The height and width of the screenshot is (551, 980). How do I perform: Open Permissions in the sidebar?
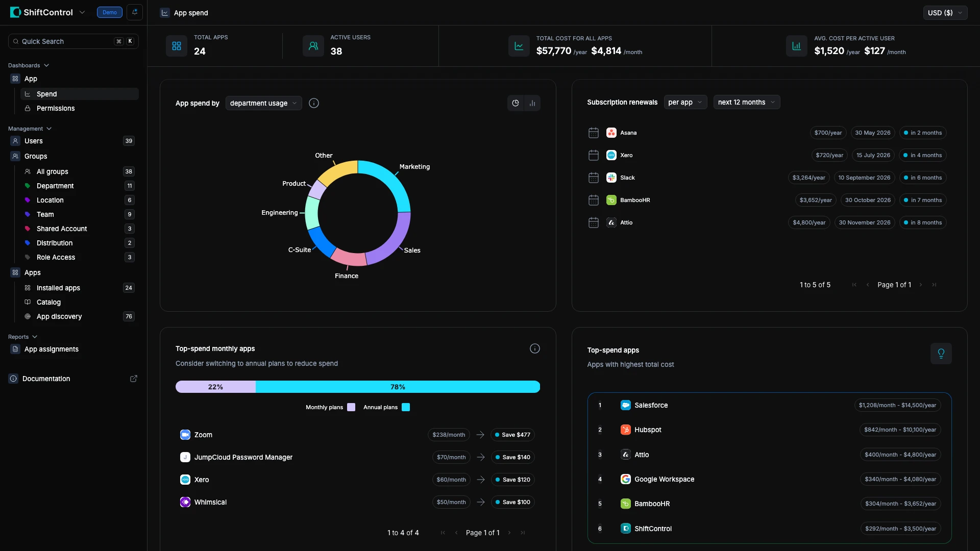(x=56, y=108)
